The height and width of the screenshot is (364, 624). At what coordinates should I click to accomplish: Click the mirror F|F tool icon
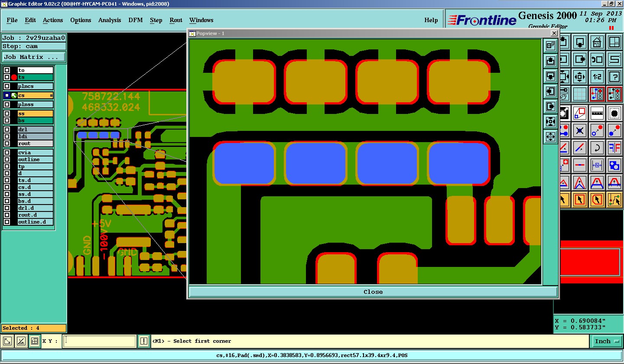click(614, 148)
